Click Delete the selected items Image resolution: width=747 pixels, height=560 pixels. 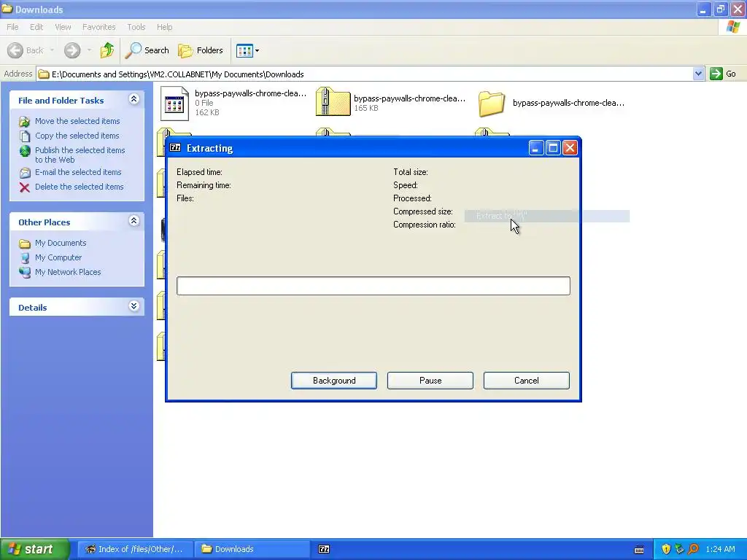point(79,187)
